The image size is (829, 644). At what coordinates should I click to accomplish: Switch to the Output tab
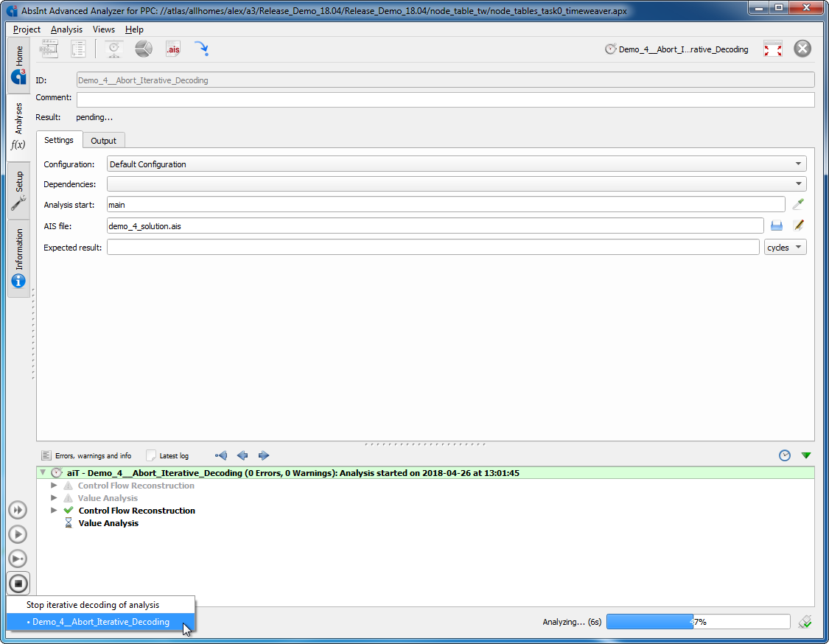103,141
